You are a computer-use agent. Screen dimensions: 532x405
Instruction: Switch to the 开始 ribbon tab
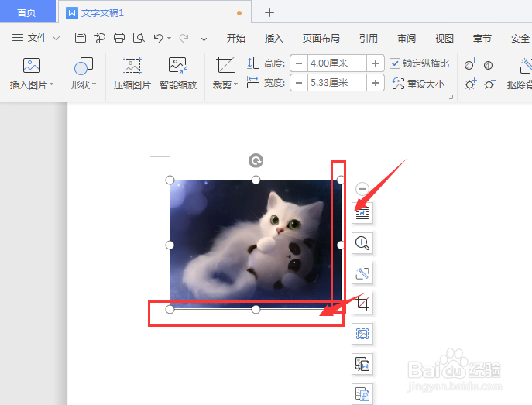pyautogui.click(x=236, y=38)
